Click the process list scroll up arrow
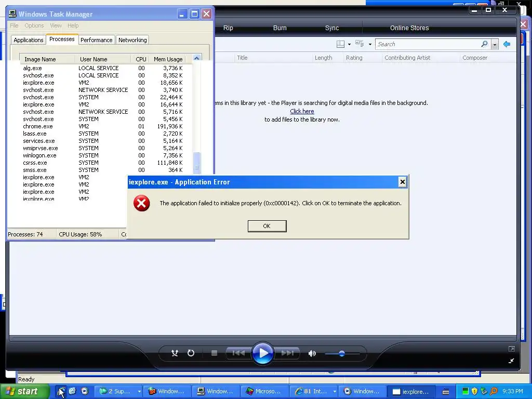 point(197,58)
